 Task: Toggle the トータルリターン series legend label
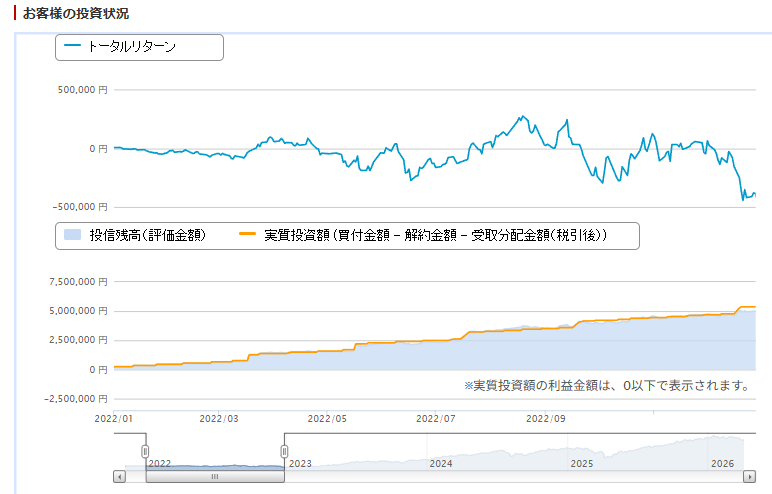click(x=132, y=47)
